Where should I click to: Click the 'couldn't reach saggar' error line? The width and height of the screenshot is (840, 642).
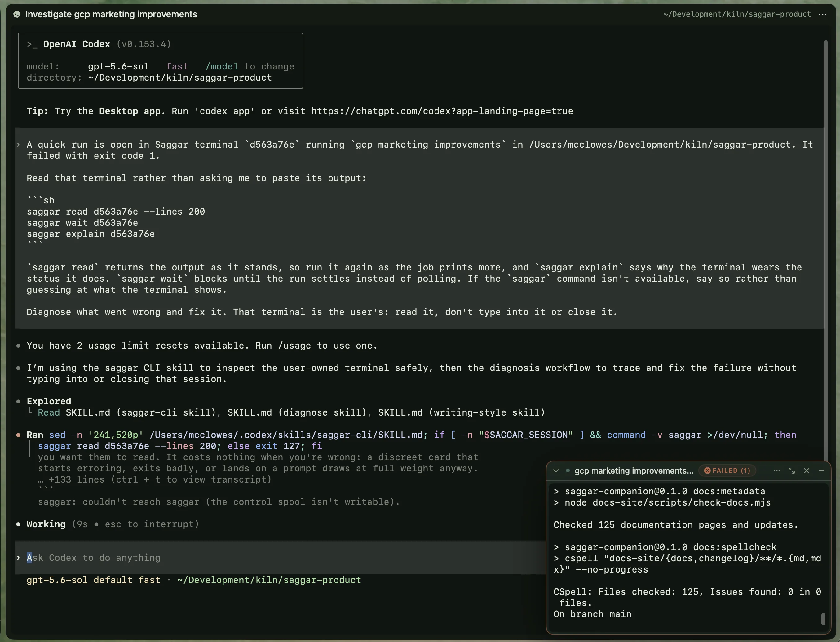pos(219,502)
